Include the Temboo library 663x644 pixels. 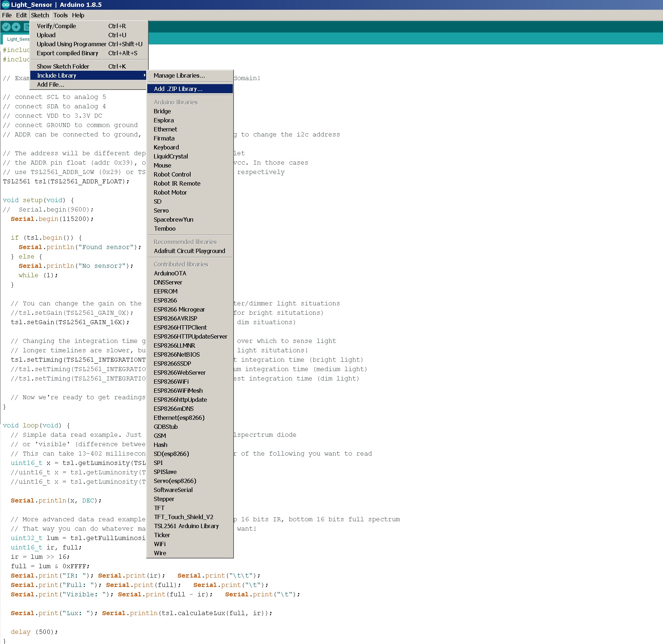190,229
